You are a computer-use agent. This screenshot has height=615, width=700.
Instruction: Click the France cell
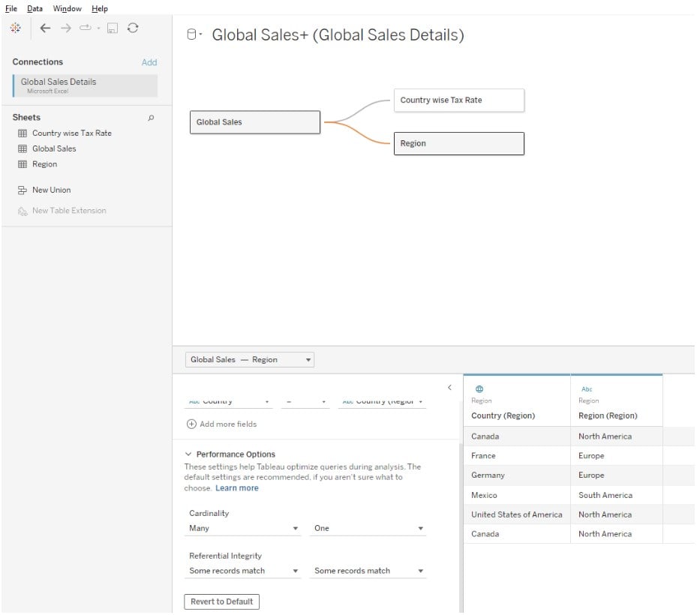click(518, 457)
